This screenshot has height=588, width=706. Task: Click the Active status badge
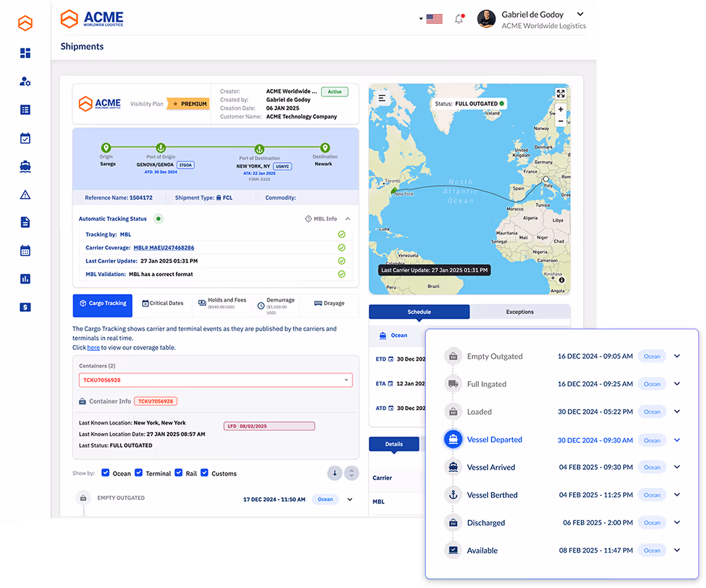(x=334, y=91)
